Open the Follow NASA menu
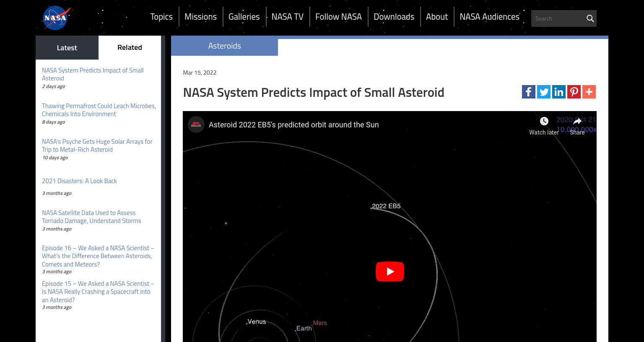 [x=338, y=17]
